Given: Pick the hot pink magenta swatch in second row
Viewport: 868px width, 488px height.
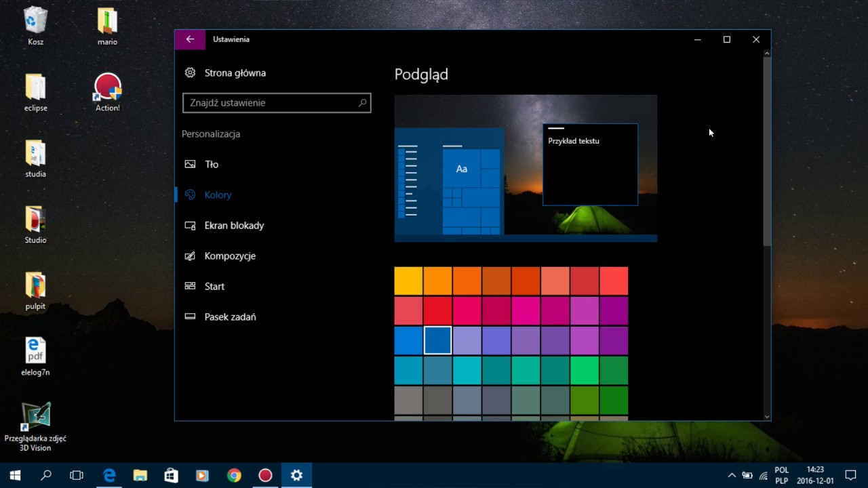Looking at the screenshot, I should (x=526, y=310).
